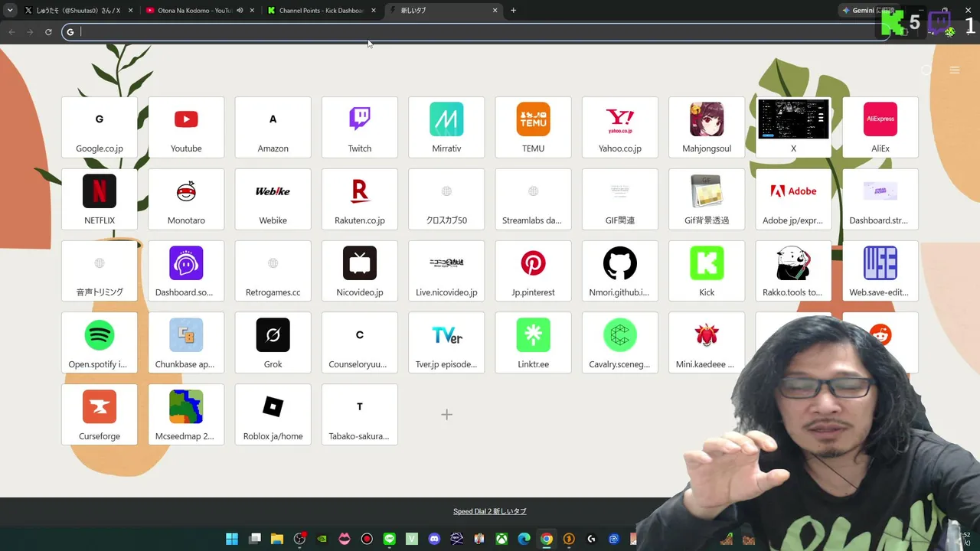The width and height of the screenshot is (980, 551).
Task: Open the Amazon speed dial tile
Action: pyautogui.click(x=273, y=127)
